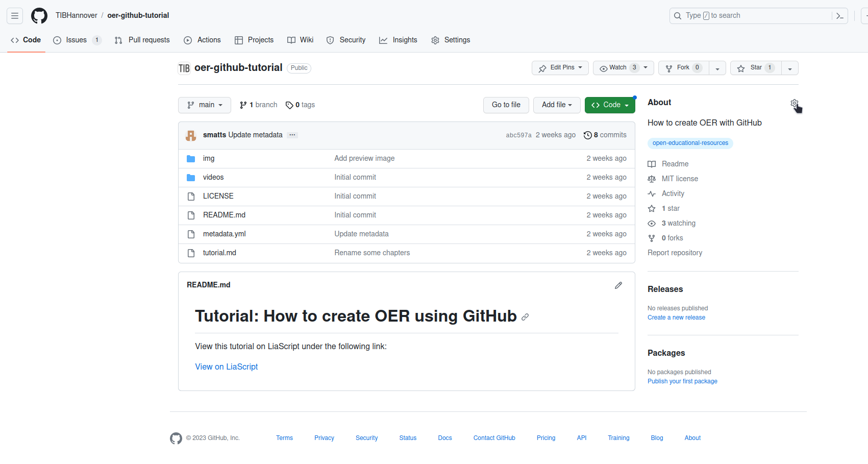Open the Insights tab
The height and width of the screenshot is (464, 868).
coord(398,40)
